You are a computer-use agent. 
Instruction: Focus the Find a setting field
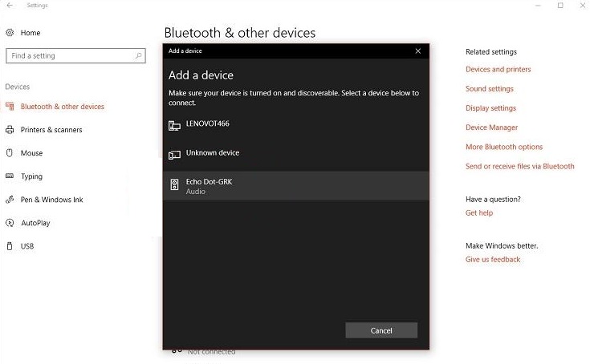point(75,55)
